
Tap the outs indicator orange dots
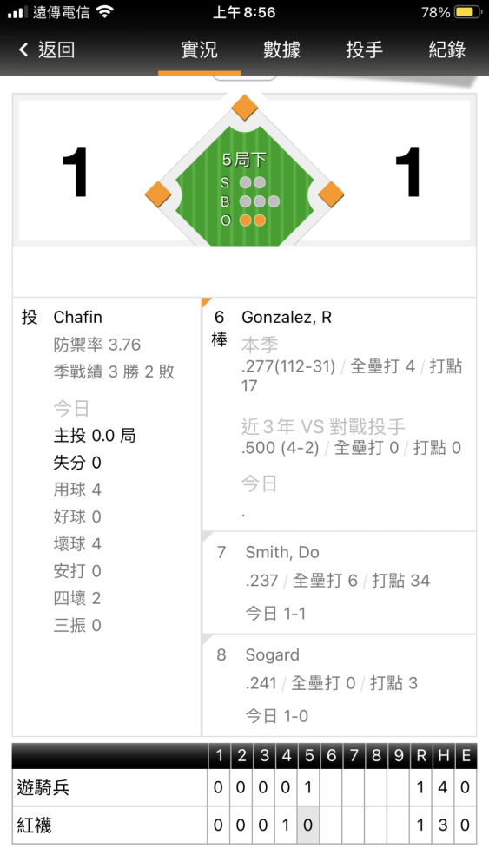coord(253,220)
